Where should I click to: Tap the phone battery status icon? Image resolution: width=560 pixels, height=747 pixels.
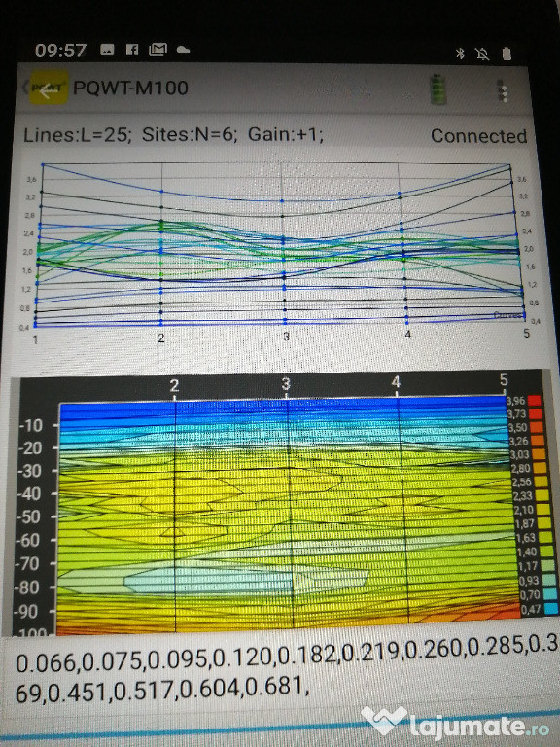[x=507, y=53]
